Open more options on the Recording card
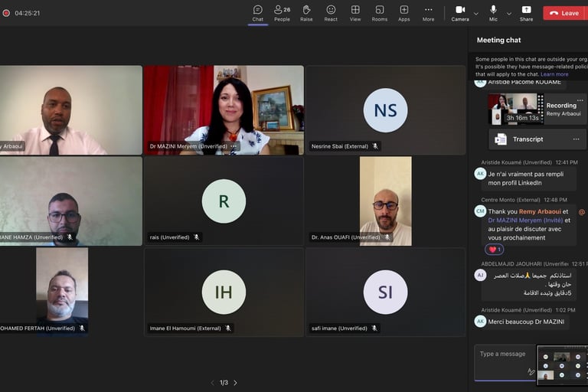Viewport: 588px width, 392px height. 580,100
